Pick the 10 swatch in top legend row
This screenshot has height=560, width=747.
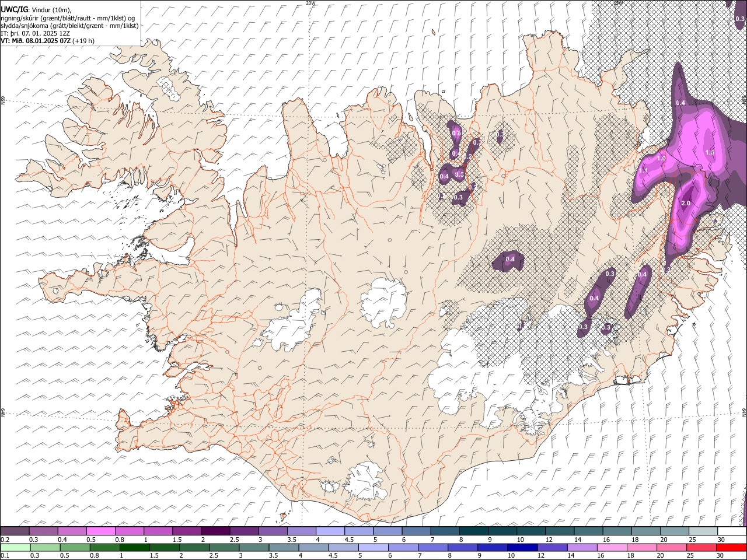(x=532, y=531)
